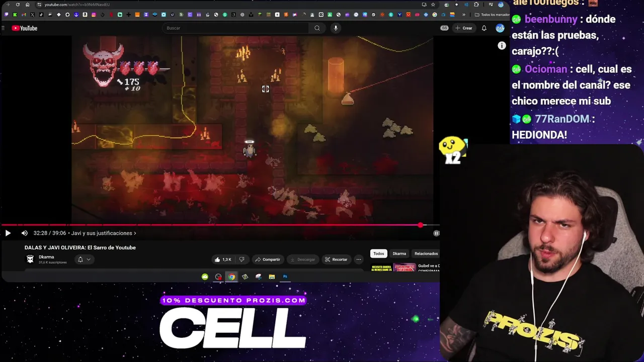Image resolution: width=644 pixels, height=362 pixels.
Task: Click the SS badge next to Crear
Action: [x=444, y=28]
